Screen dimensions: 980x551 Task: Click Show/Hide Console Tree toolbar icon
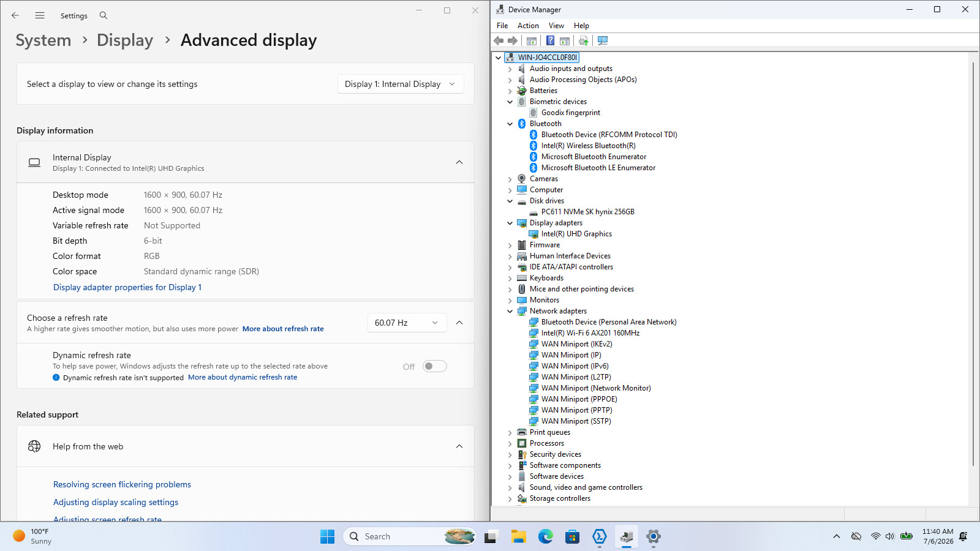coord(532,40)
